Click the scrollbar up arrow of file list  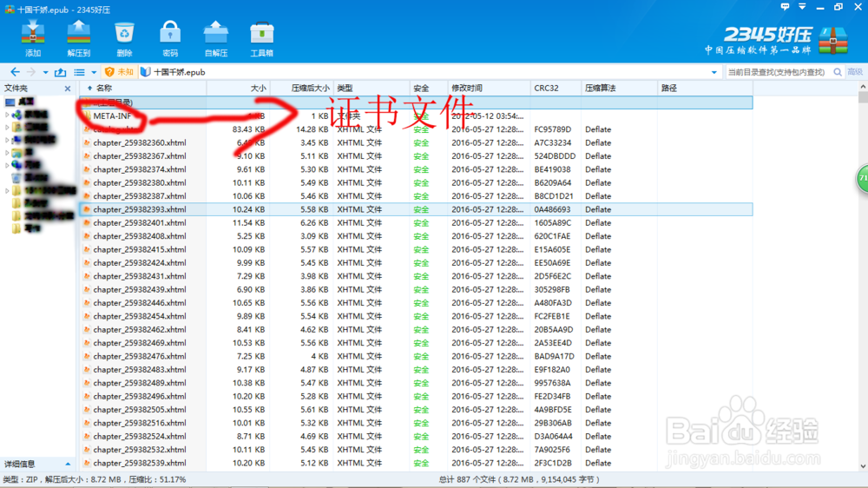863,87
